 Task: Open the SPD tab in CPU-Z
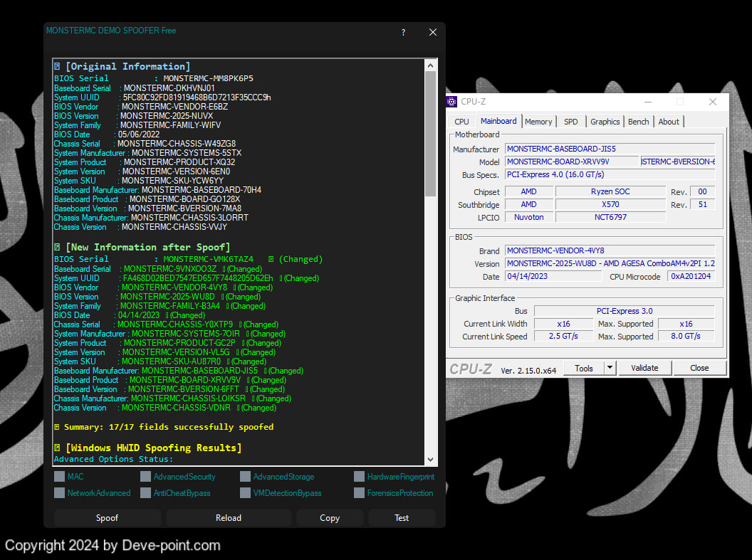point(571,122)
